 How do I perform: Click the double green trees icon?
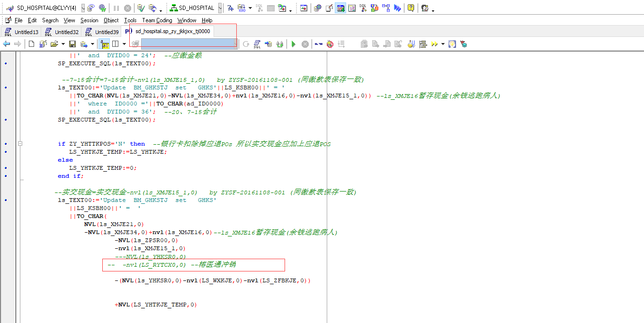tap(280, 44)
